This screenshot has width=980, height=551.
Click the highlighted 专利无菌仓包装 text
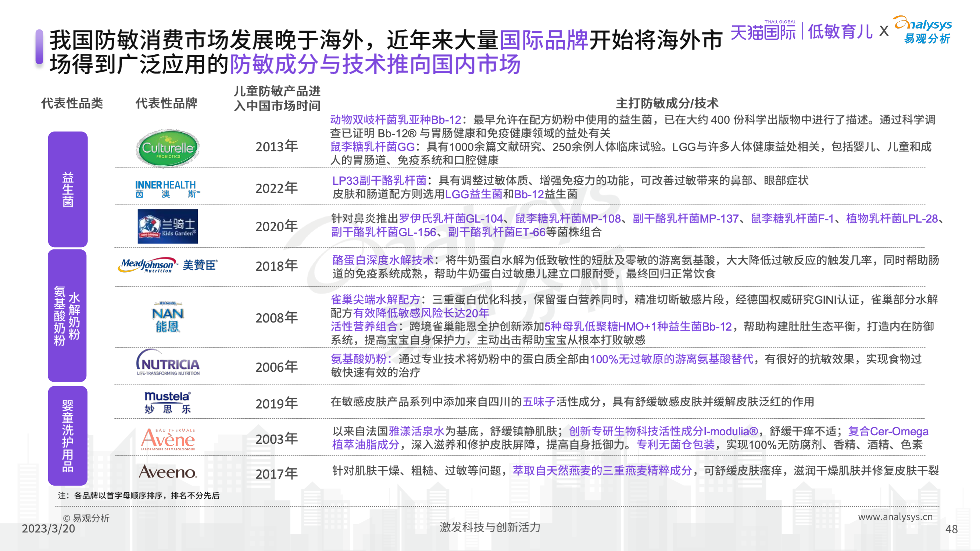pos(676,444)
